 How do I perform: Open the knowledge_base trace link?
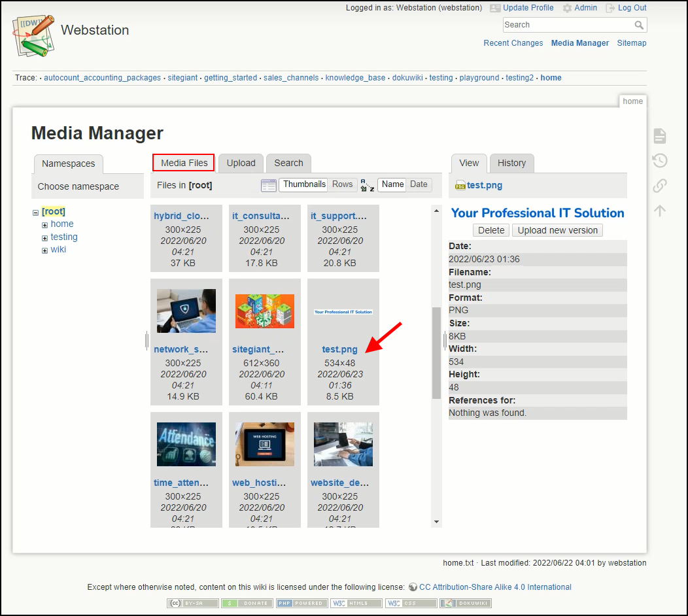355,78
